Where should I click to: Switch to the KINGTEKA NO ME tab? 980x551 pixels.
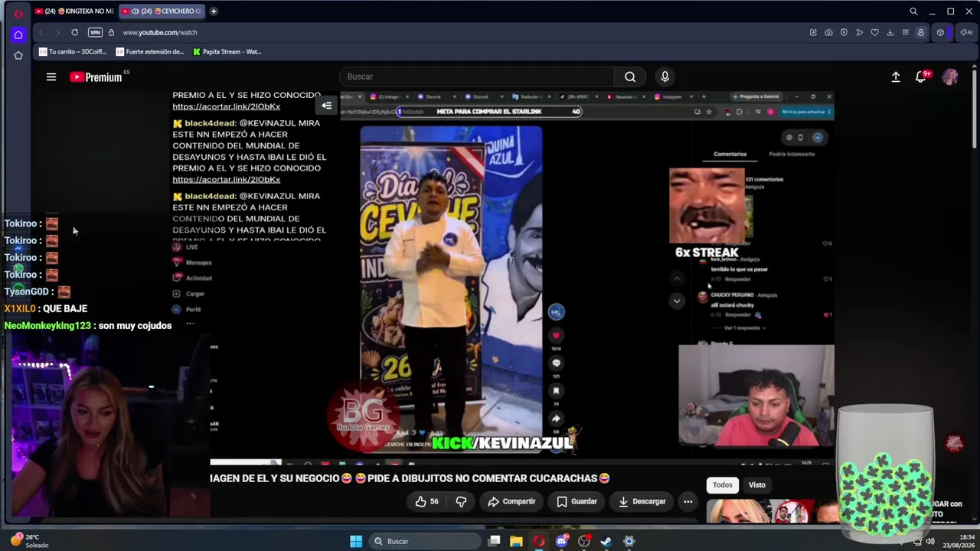coord(74,11)
